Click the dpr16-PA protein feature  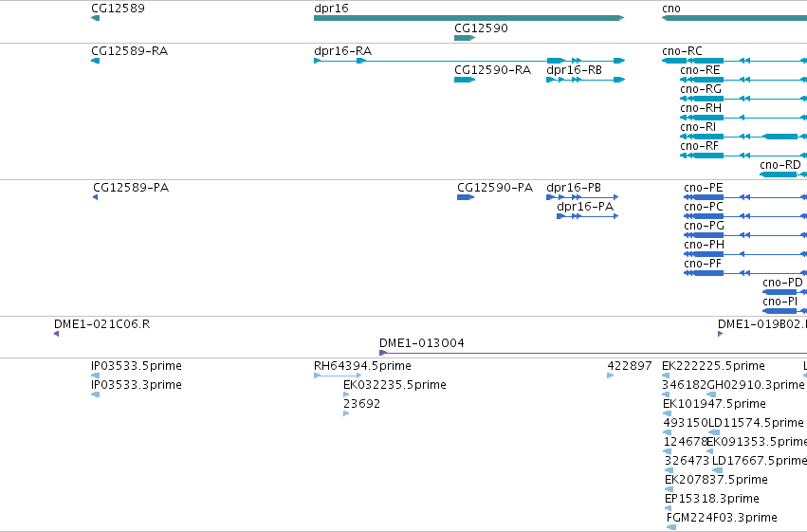pyautogui.click(x=588, y=216)
